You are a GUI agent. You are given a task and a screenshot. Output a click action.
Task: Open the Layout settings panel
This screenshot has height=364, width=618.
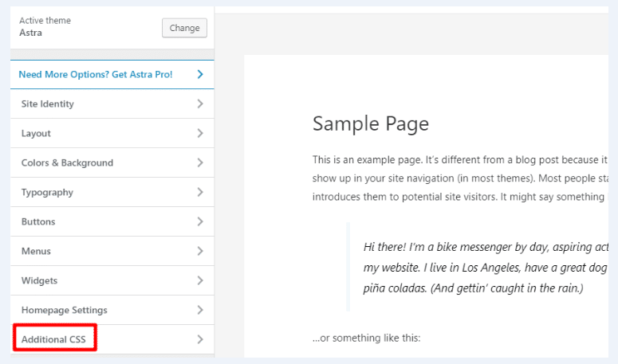coord(36,133)
